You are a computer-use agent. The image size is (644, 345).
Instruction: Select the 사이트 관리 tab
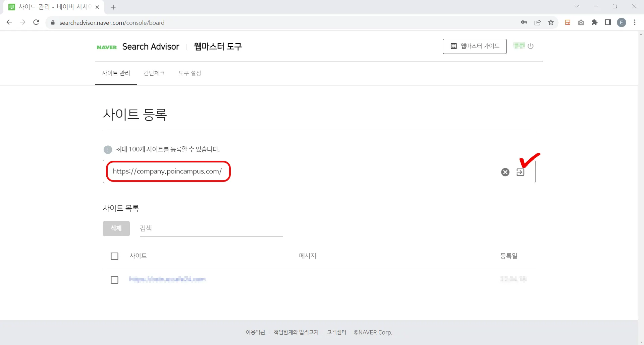coord(116,73)
